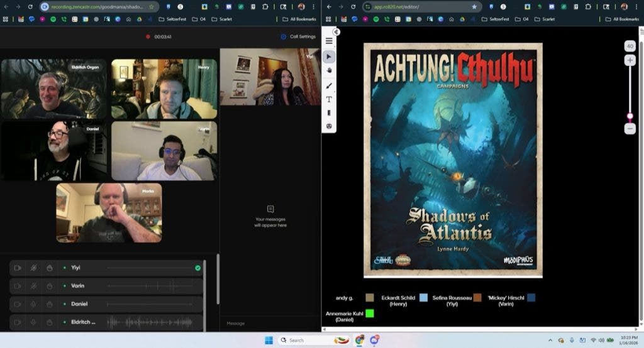Open the Roll20 hamburger menu
Screen dimensions: 644x348
(329, 41)
